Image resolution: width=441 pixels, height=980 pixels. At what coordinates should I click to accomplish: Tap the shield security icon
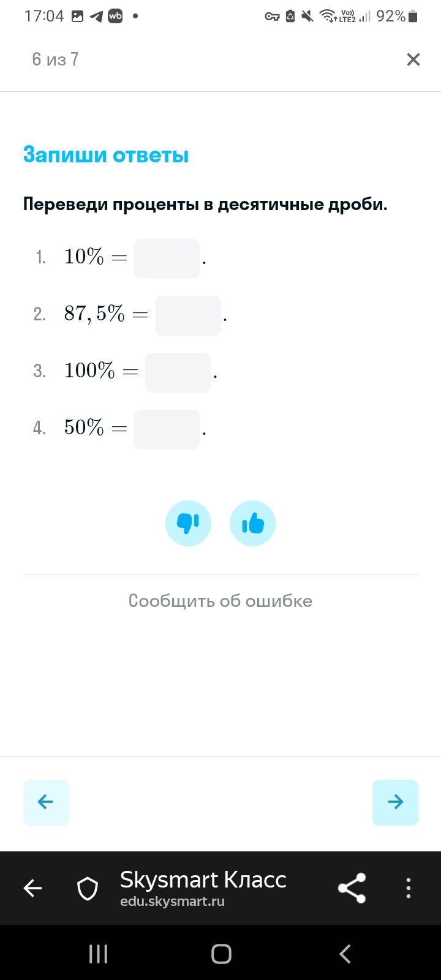[88, 888]
